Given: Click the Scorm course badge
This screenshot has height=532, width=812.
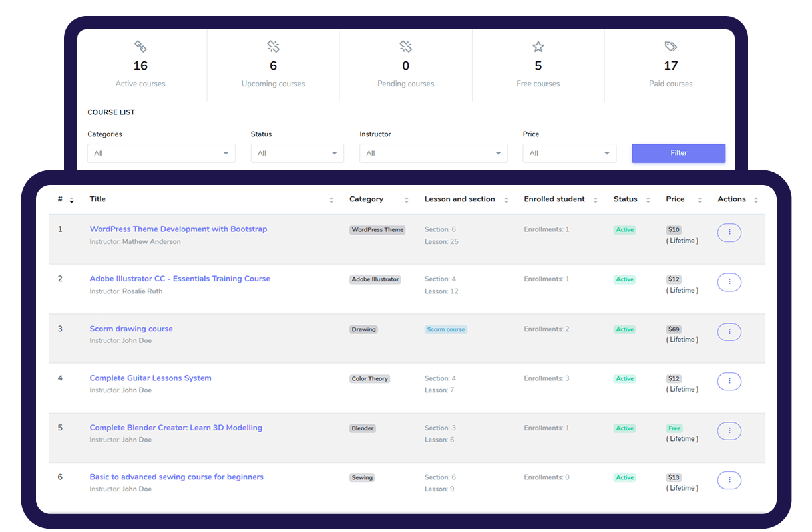Looking at the screenshot, I should pyautogui.click(x=446, y=329).
